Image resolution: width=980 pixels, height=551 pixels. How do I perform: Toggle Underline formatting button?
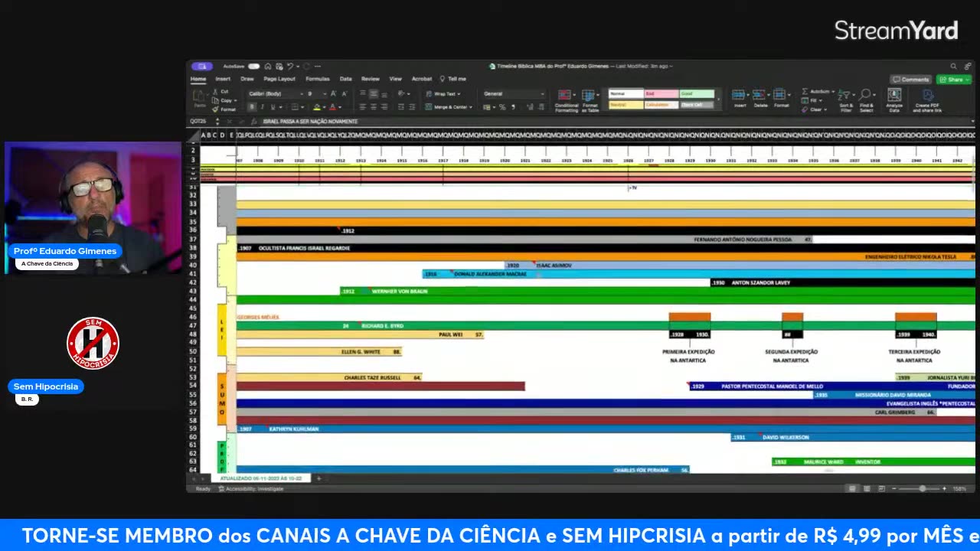click(271, 107)
